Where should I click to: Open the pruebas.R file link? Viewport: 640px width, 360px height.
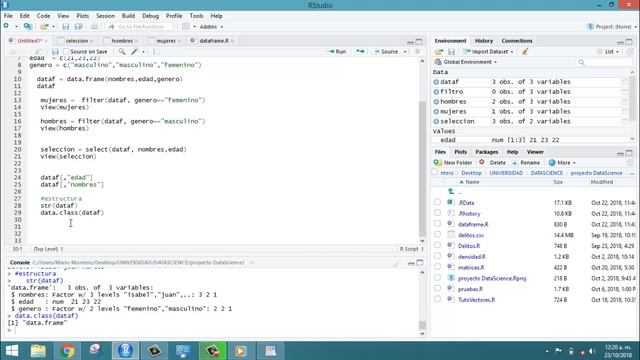pyautogui.click(x=470, y=289)
